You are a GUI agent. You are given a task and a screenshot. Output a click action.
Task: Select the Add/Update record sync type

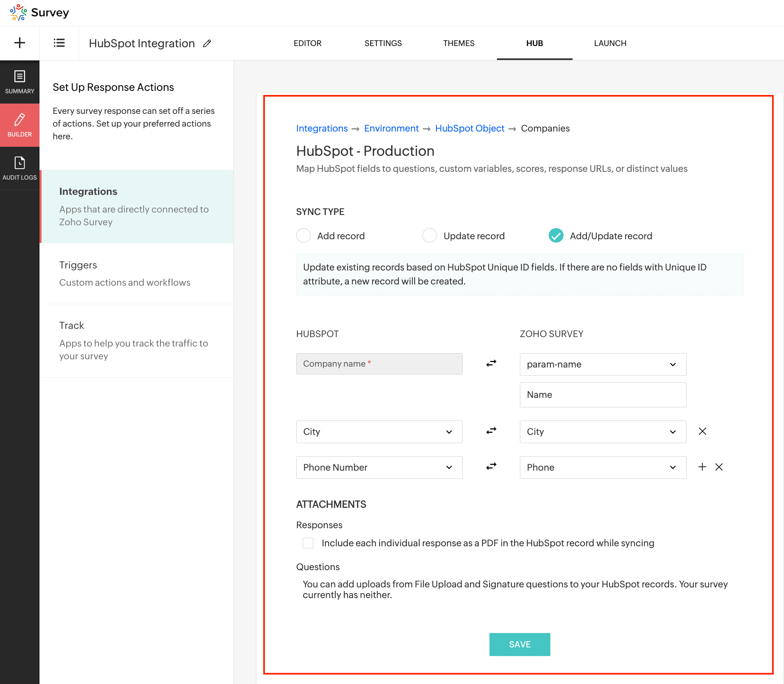click(556, 236)
